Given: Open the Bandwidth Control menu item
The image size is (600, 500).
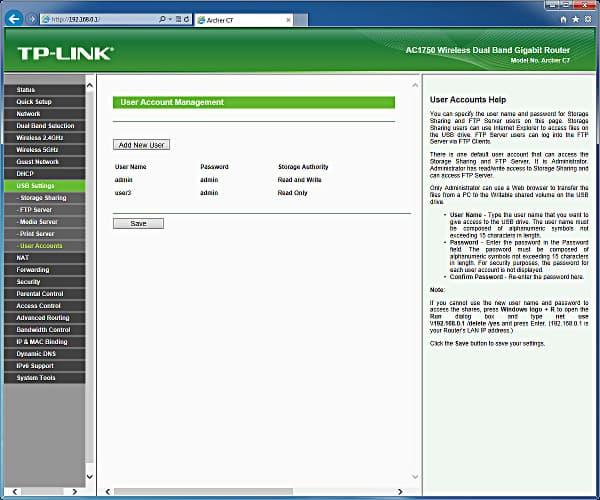Looking at the screenshot, I should coord(45,330).
